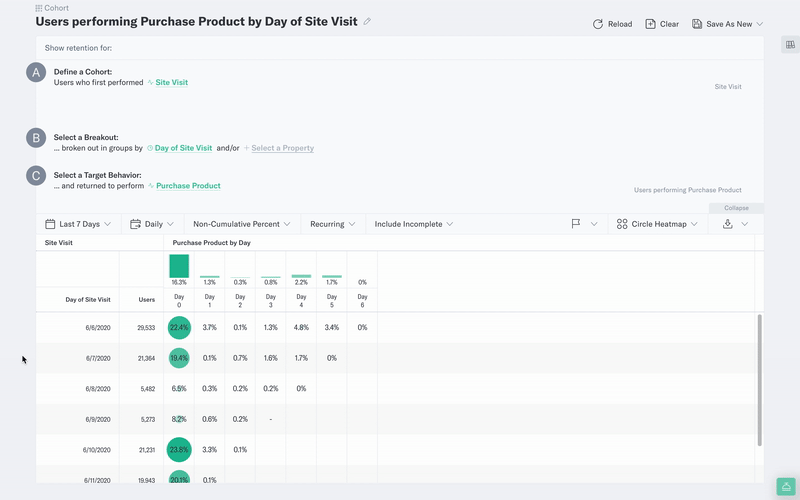Click the Clear plus icon

pos(650,24)
